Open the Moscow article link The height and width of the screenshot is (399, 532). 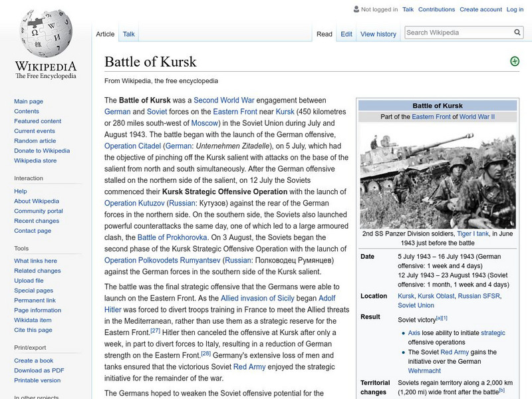pyautogui.click(x=205, y=123)
